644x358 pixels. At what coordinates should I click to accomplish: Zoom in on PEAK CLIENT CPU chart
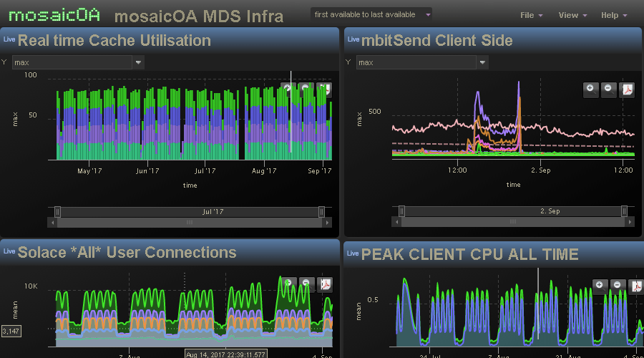[600, 286]
